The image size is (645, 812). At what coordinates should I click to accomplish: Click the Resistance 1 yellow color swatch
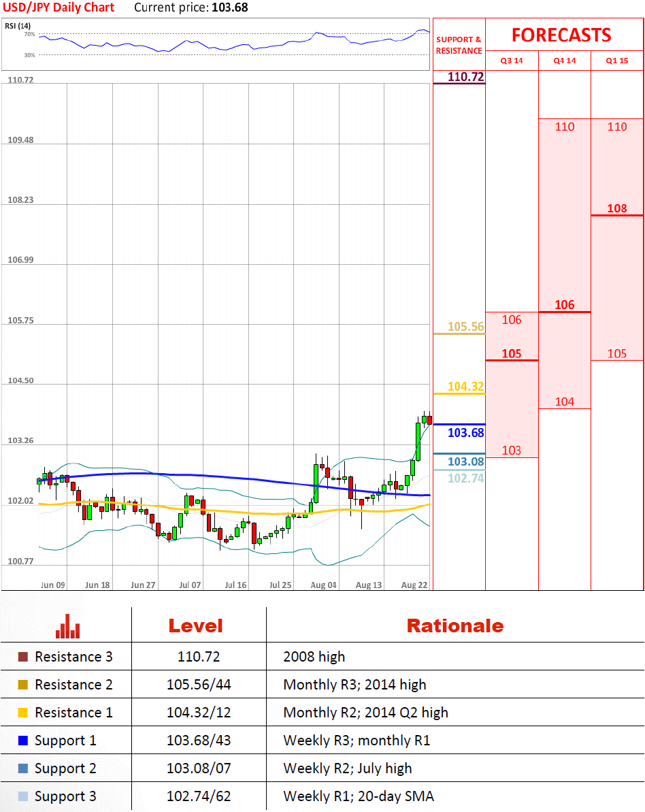tap(22, 713)
